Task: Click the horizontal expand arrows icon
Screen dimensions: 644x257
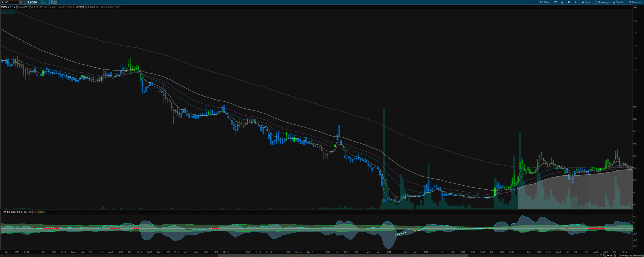Action: pyautogui.click(x=608, y=255)
